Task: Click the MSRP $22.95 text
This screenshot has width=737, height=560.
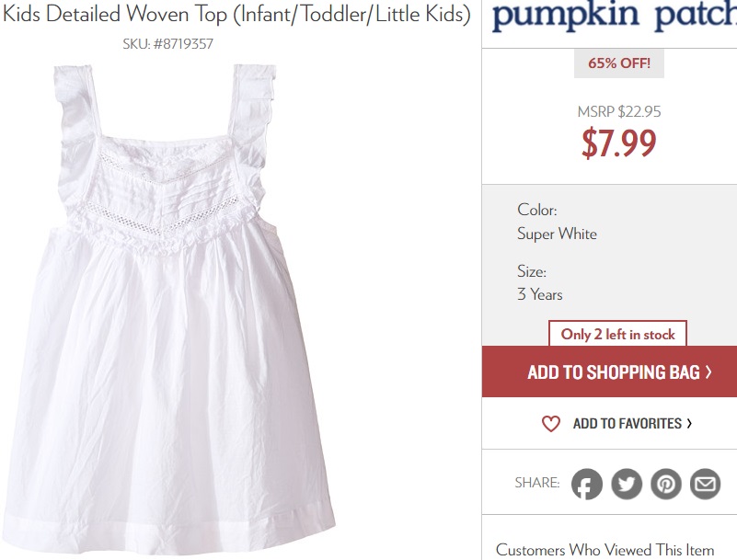Action: click(x=619, y=111)
